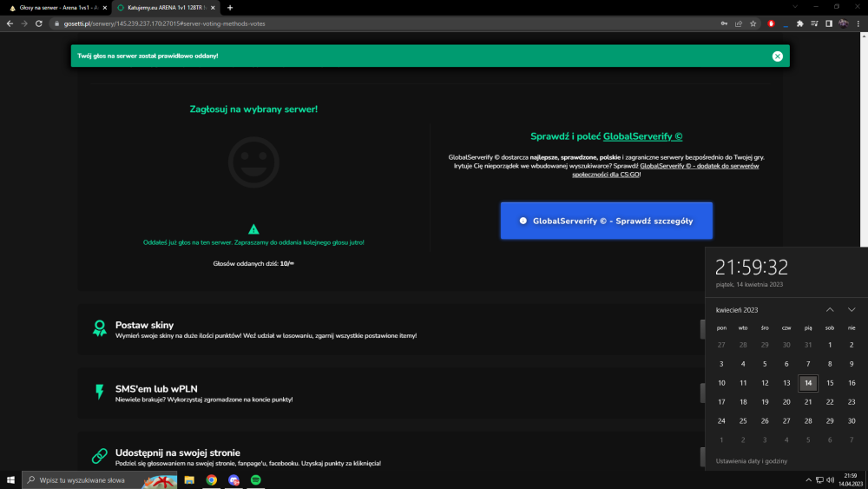
Task: Open a new browser tab
Action: 230,8
